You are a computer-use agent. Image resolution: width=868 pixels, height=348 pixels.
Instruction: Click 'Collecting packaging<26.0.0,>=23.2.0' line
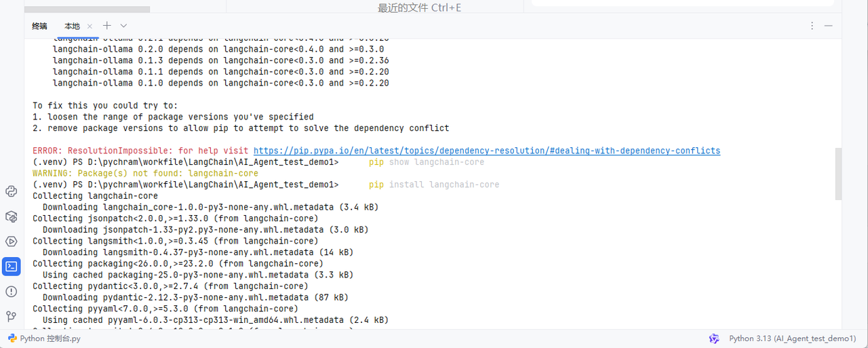pyautogui.click(x=178, y=264)
